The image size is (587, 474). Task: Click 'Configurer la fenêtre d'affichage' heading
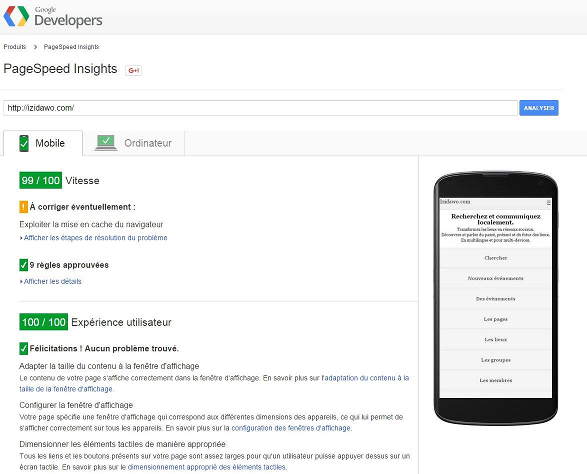tap(76, 405)
